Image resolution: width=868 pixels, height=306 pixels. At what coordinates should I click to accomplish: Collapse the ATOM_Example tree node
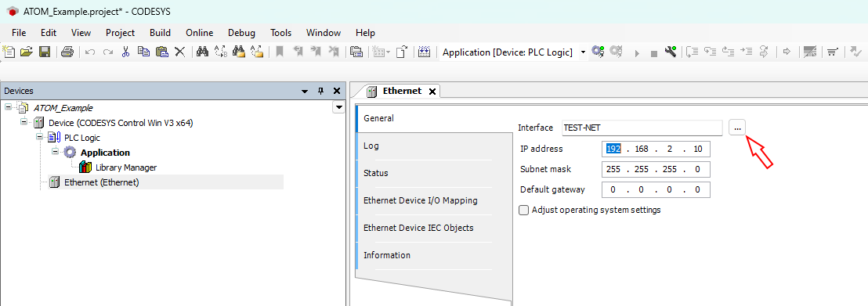(x=9, y=106)
